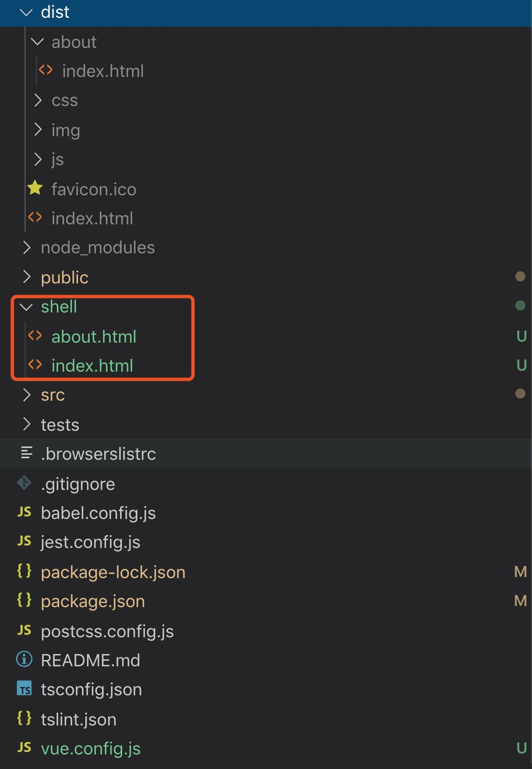Click the yellow star icon beside favicon.ico

click(x=35, y=188)
